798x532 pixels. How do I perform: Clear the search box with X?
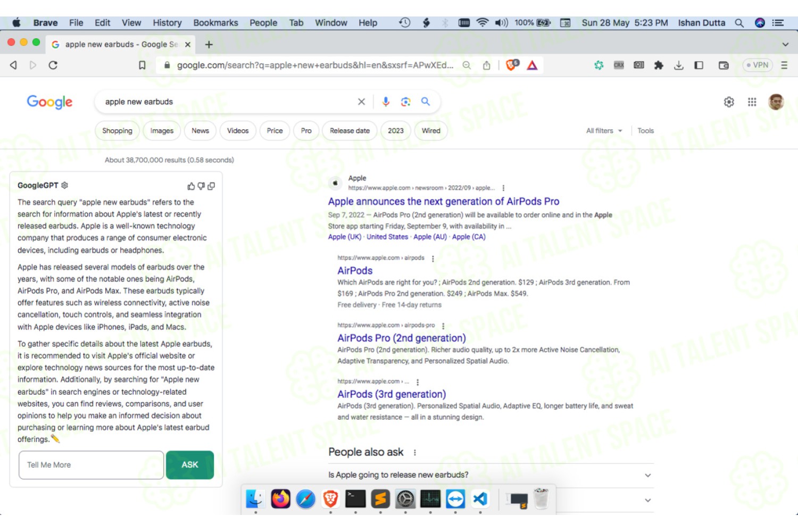click(x=361, y=102)
